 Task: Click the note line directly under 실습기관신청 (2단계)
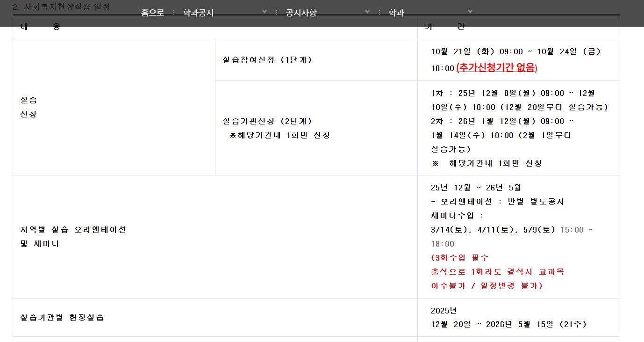pos(280,135)
